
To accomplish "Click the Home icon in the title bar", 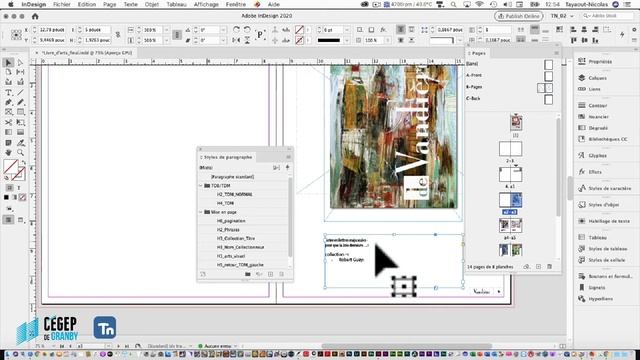I will tap(35, 16).
